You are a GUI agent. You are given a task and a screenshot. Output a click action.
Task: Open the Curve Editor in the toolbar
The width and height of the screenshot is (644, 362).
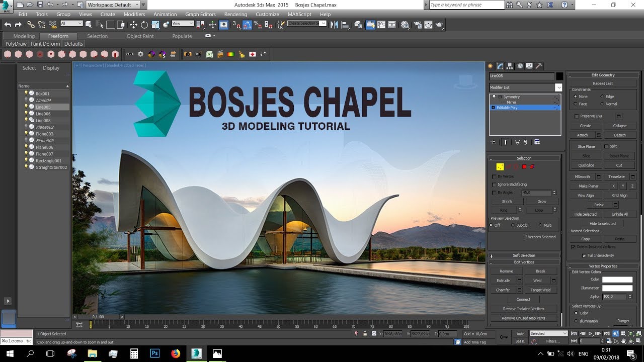[x=381, y=25]
